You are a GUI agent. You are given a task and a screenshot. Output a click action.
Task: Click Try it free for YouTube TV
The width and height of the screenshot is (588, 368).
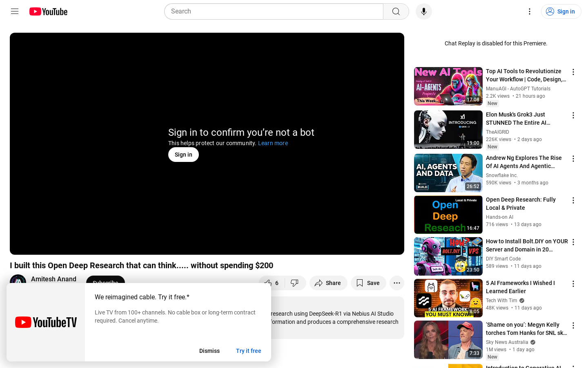(x=248, y=351)
